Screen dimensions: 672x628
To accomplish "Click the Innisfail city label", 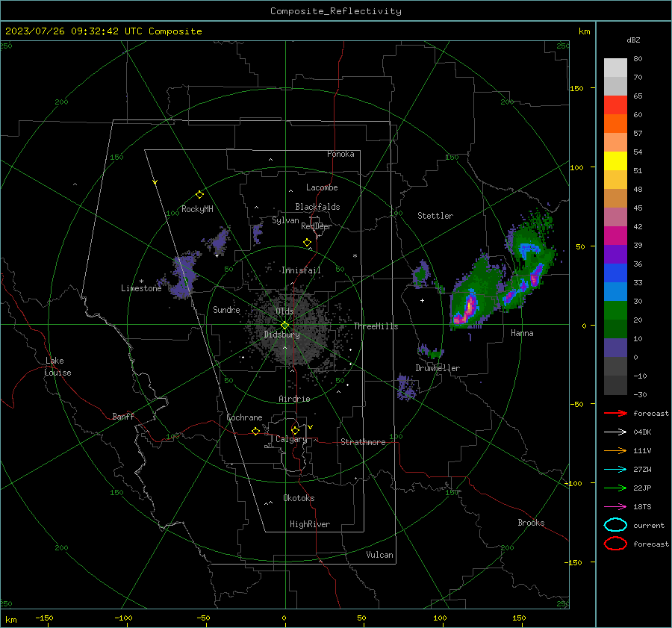I will 301,270.
